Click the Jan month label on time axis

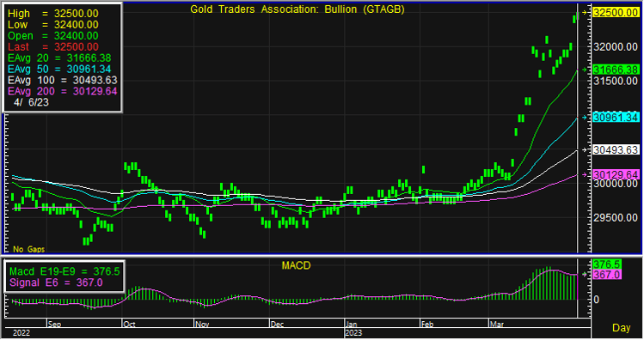coord(352,324)
